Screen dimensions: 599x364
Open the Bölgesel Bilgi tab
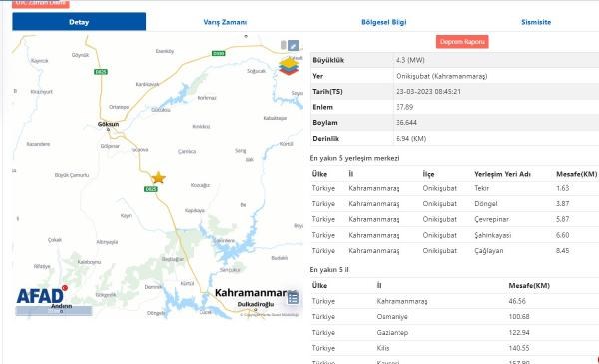[x=384, y=22]
